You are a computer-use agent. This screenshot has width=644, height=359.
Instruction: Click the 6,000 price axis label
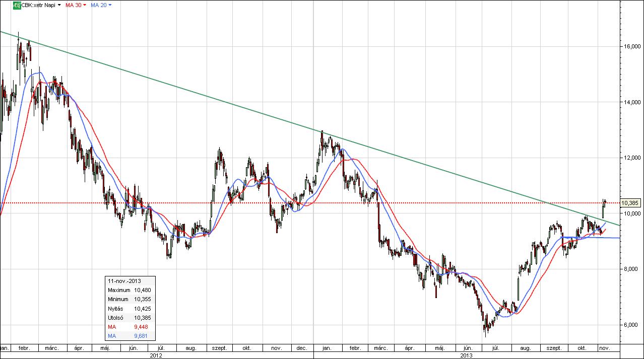click(631, 325)
